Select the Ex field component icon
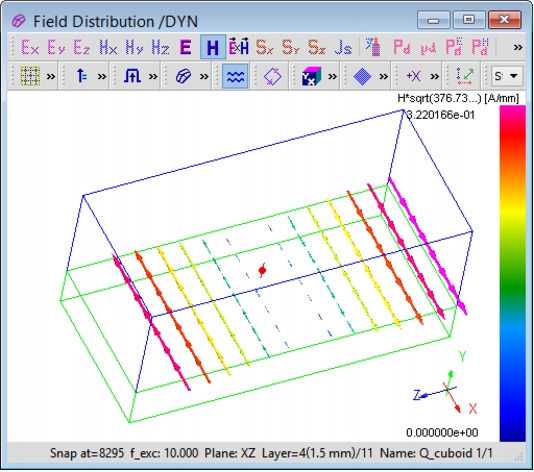Viewport: 534px width, 472px height. pyautogui.click(x=30, y=47)
